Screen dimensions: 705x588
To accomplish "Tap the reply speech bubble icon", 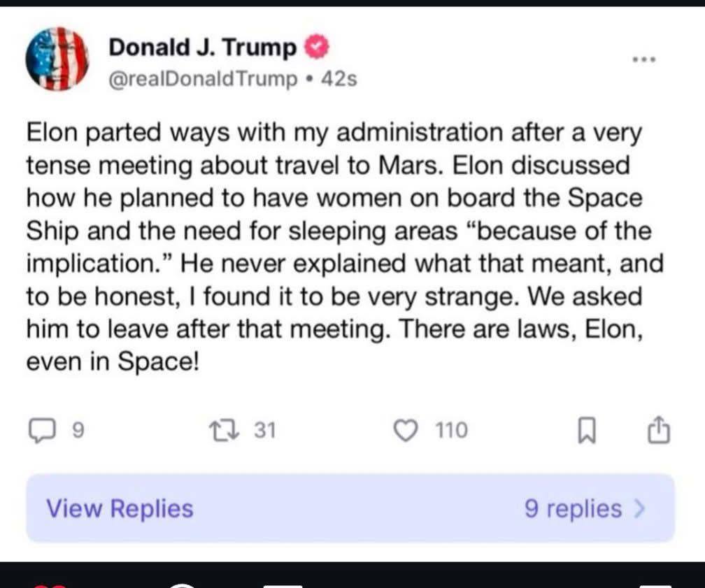I will coord(42,430).
